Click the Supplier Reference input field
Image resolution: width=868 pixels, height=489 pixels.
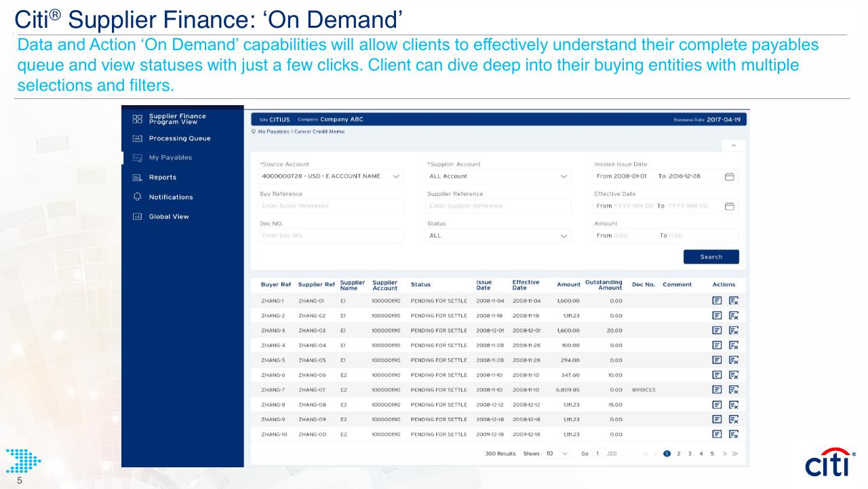click(x=498, y=206)
